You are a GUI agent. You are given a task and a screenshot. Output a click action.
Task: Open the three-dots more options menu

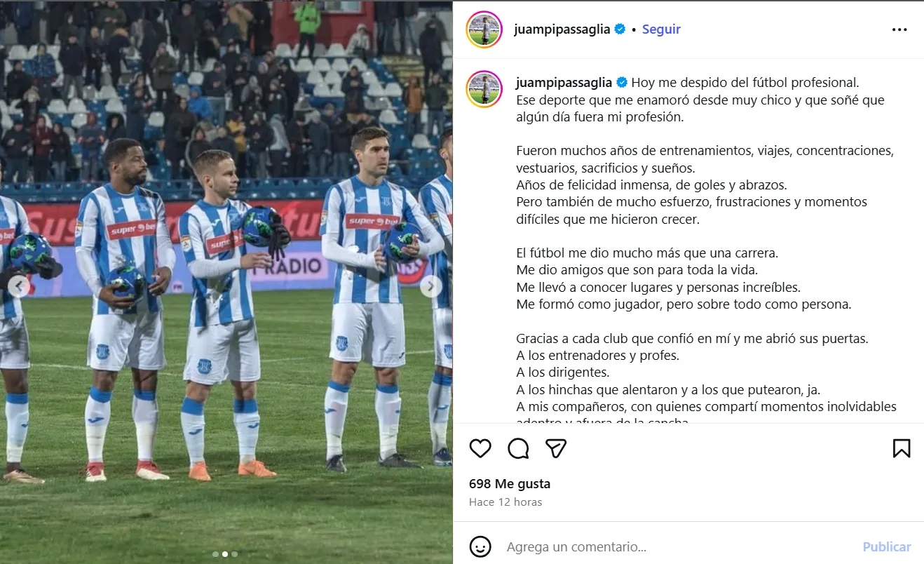[899, 29]
